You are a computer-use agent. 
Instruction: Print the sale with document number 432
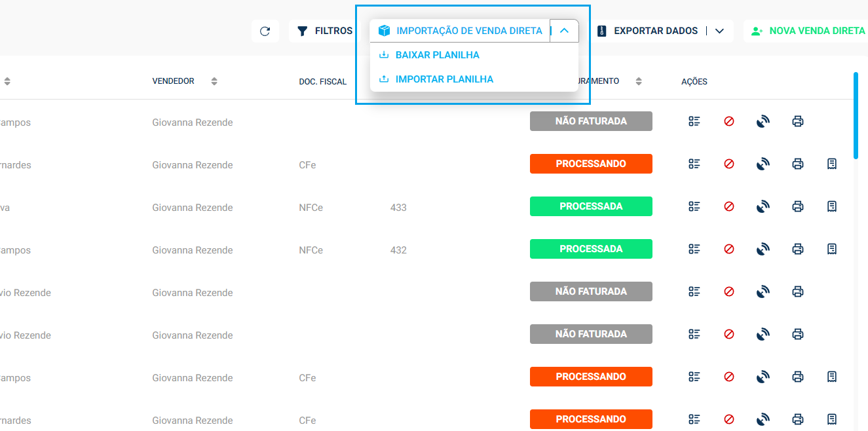797,250
